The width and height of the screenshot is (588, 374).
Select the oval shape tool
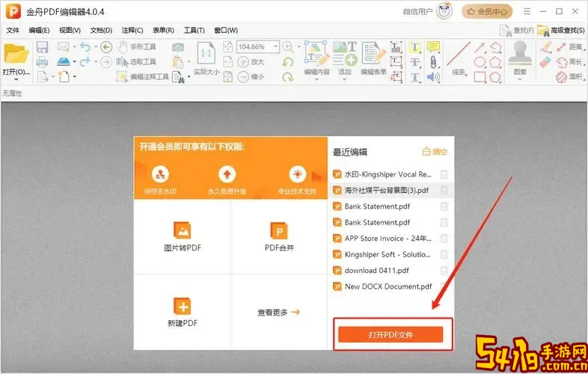pos(480,62)
